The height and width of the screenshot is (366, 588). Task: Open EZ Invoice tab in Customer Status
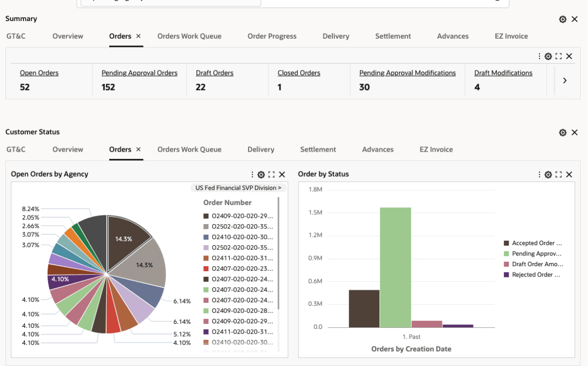coord(436,150)
